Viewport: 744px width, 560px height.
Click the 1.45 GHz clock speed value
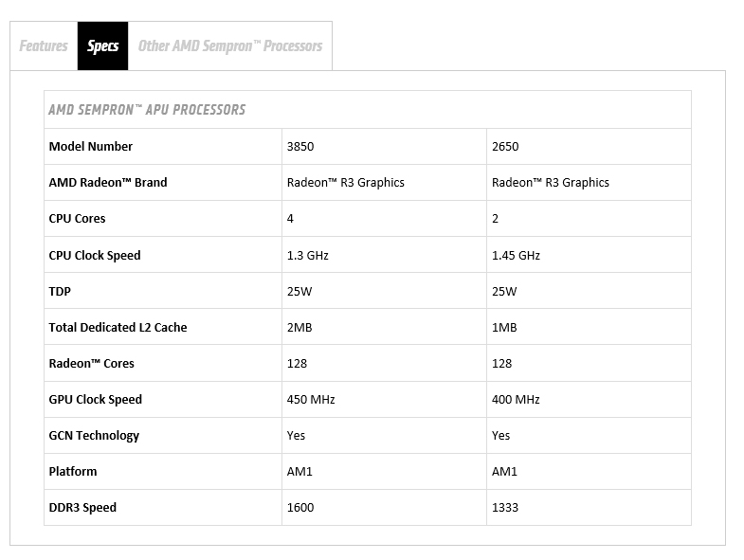(x=516, y=256)
